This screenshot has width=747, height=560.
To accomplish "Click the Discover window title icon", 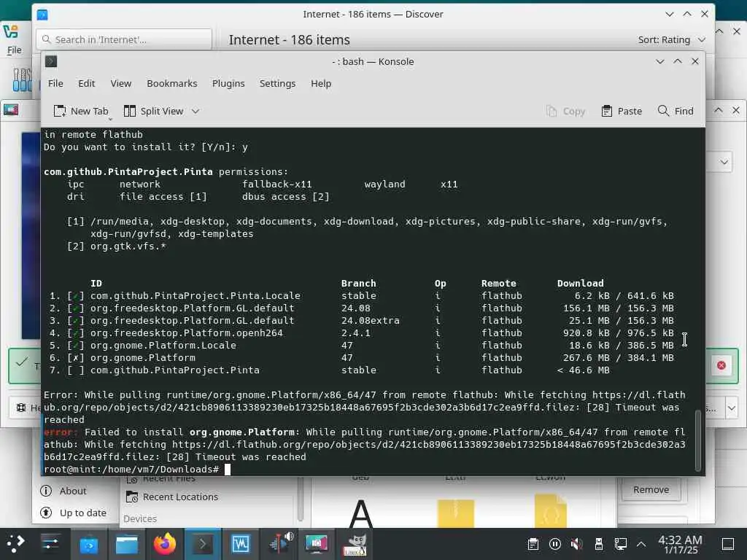I will [42, 15].
